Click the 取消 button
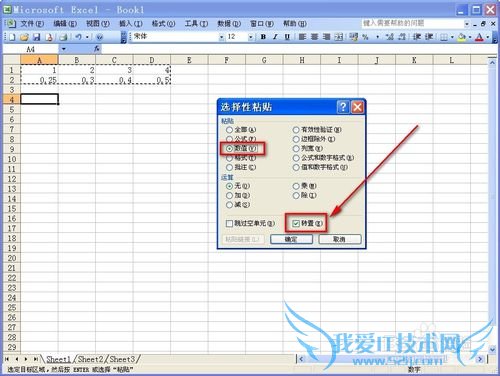The height and width of the screenshot is (376, 500). pyautogui.click(x=340, y=239)
